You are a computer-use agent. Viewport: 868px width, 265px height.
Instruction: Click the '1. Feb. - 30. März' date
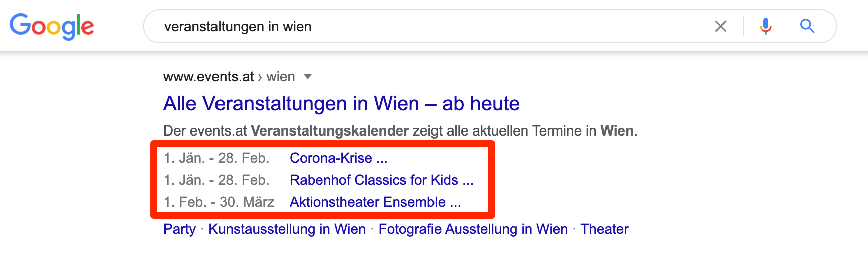click(219, 202)
